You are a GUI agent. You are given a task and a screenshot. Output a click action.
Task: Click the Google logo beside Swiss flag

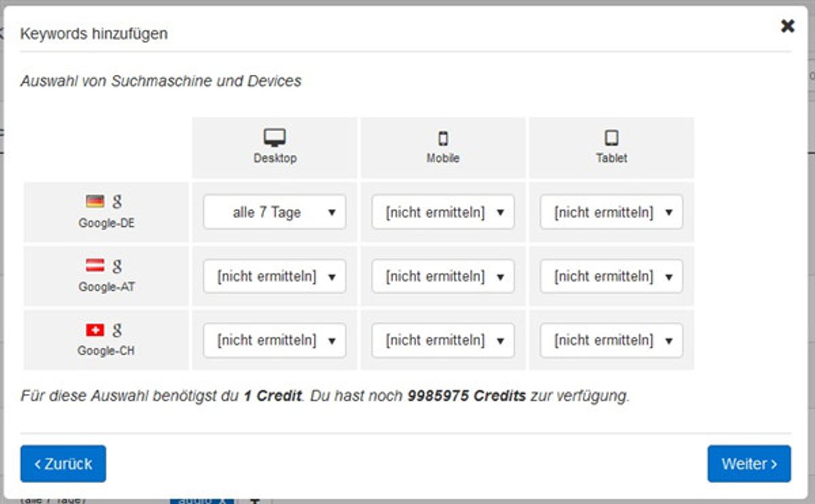117,330
